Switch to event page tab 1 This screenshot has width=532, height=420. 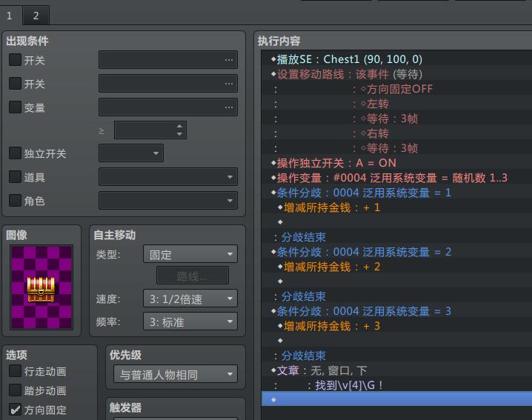10,16
